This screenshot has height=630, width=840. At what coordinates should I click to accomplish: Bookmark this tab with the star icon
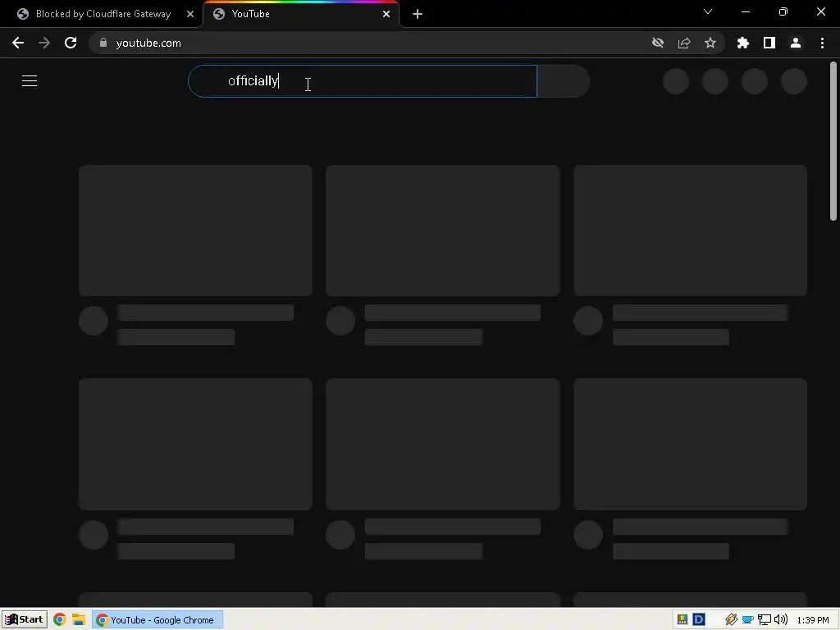click(x=710, y=43)
